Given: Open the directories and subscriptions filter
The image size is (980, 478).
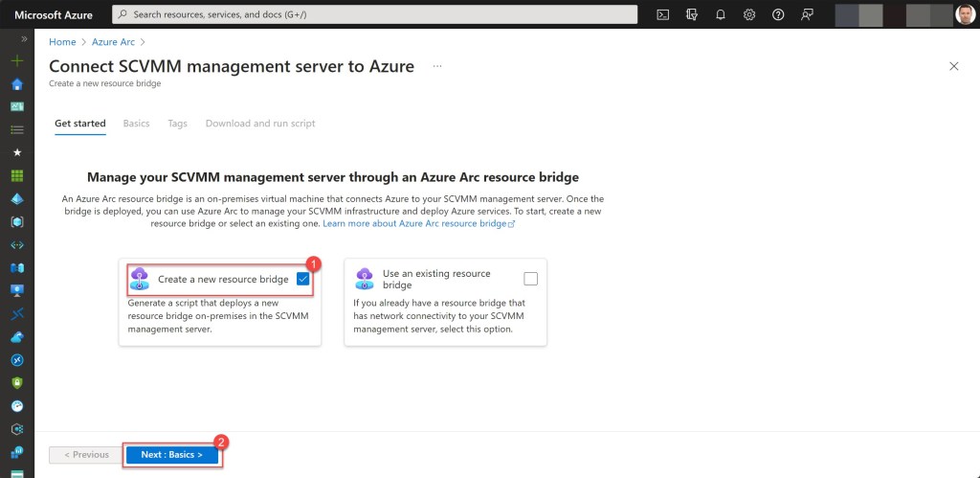Looking at the screenshot, I should (x=692, y=14).
